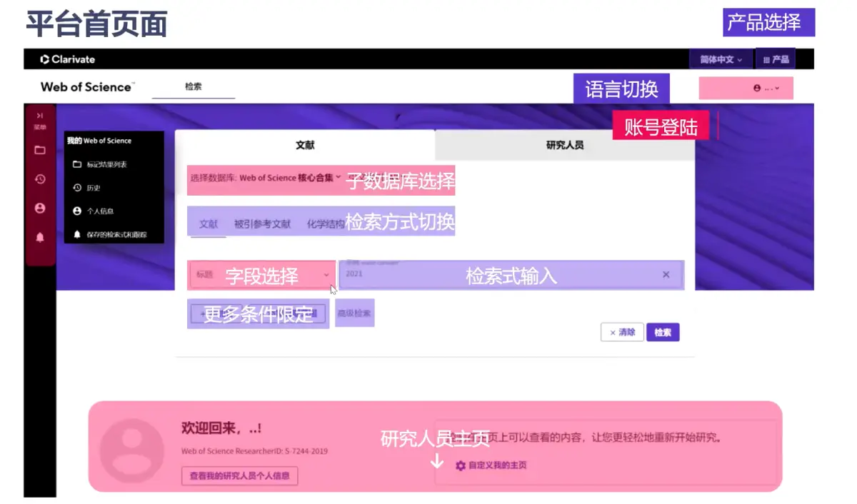
Task: Select the 检索 tab in the navigation bar
Action: (194, 86)
